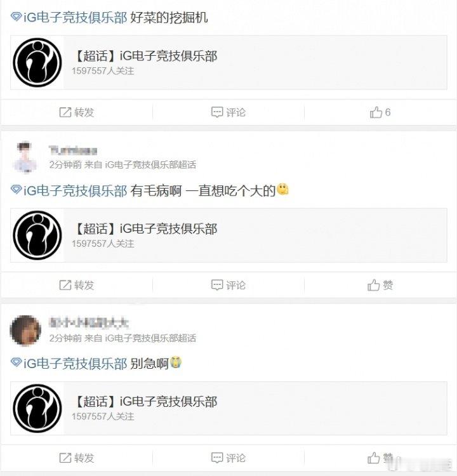Image resolution: width=457 pixels, height=476 pixels.
Task: Click the repost icon on the 有毛病啊 post
Action: pyautogui.click(x=65, y=285)
